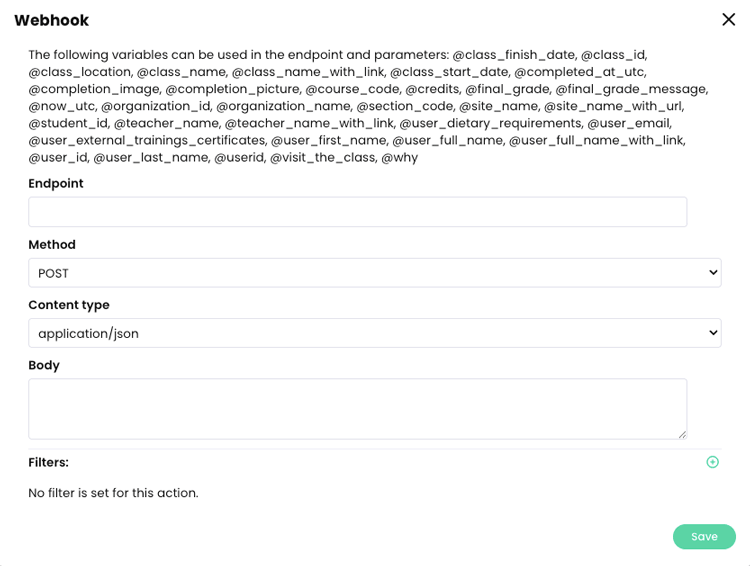The width and height of the screenshot is (750, 566).
Task: Click inside the Body text area
Action: pyautogui.click(x=358, y=409)
